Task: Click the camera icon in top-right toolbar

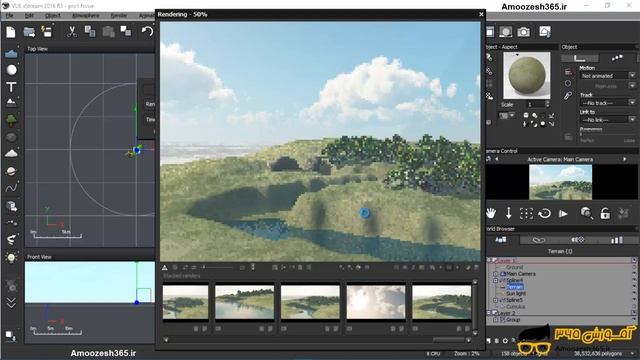Action: coord(524,32)
